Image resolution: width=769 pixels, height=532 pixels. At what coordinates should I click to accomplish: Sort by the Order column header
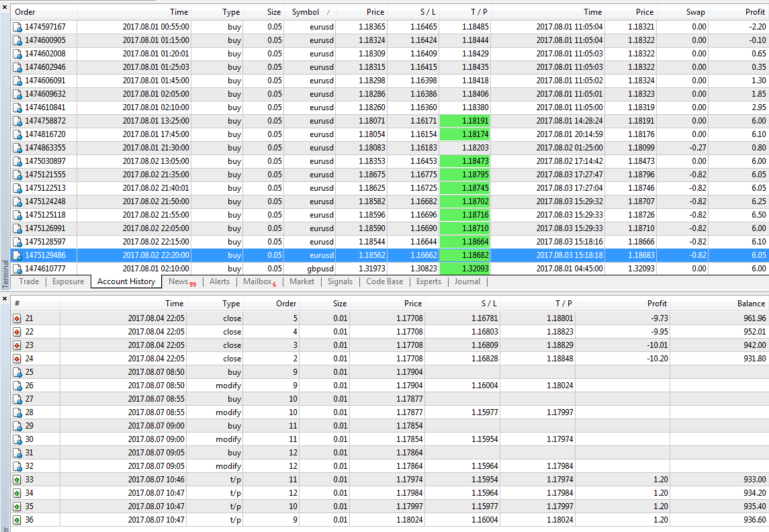click(x=44, y=12)
